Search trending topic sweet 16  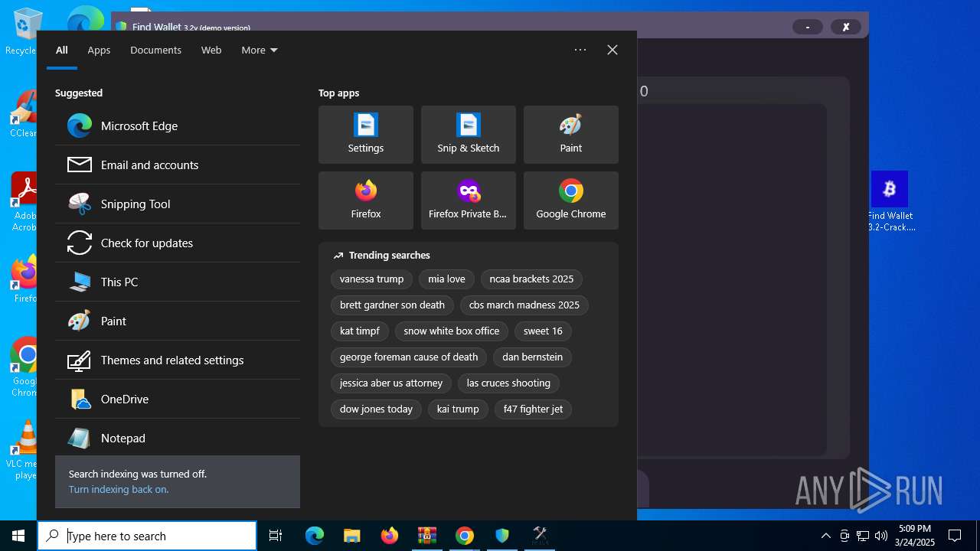(543, 331)
